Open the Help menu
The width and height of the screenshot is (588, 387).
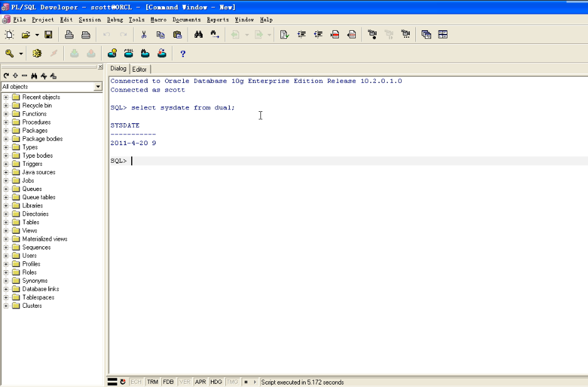click(x=266, y=19)
